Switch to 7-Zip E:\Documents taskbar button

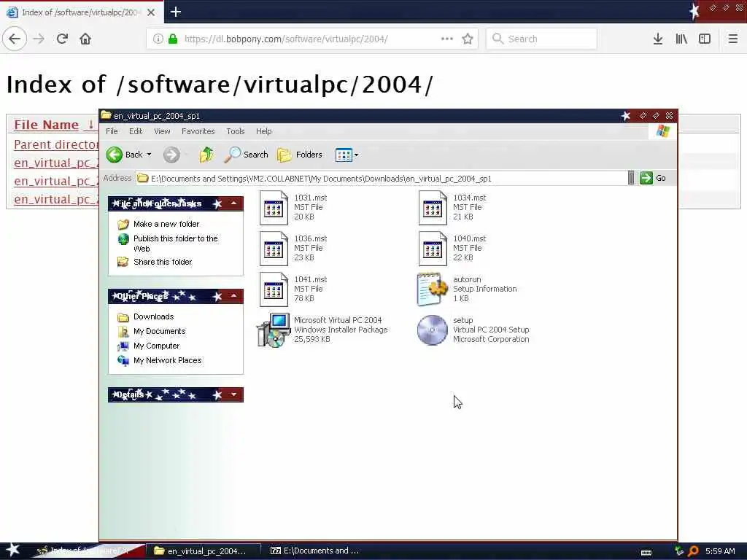point(314,551)
